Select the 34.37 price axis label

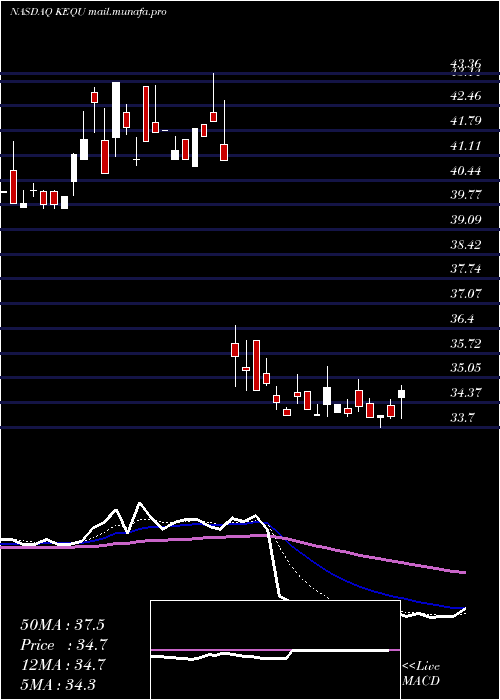pyautogui.click(x=466, y=393)
